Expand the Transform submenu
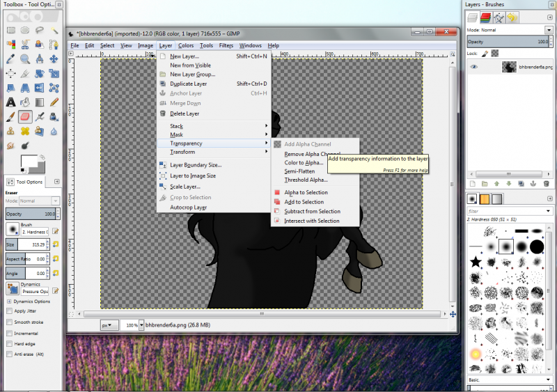 pyautogui.click(x=214, y=152)
